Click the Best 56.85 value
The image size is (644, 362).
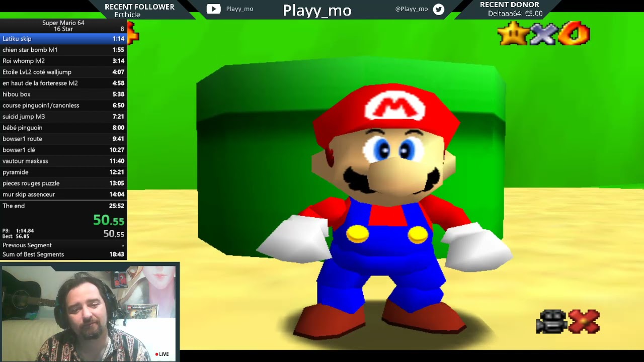22,236
